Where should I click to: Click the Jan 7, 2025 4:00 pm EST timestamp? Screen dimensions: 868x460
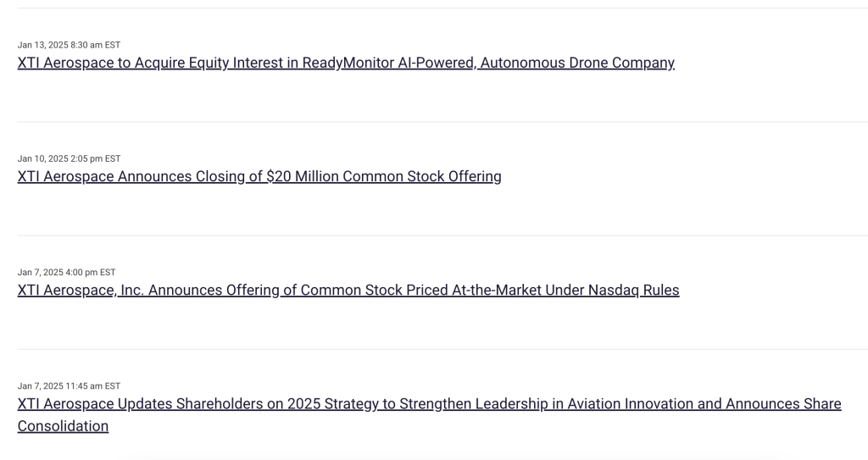click(x=66, y=272)
